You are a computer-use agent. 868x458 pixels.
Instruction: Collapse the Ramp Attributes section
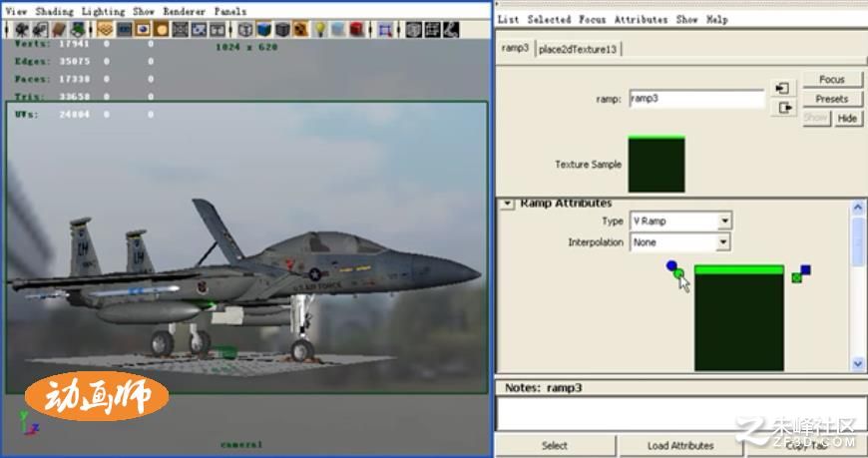coord(507,204)
